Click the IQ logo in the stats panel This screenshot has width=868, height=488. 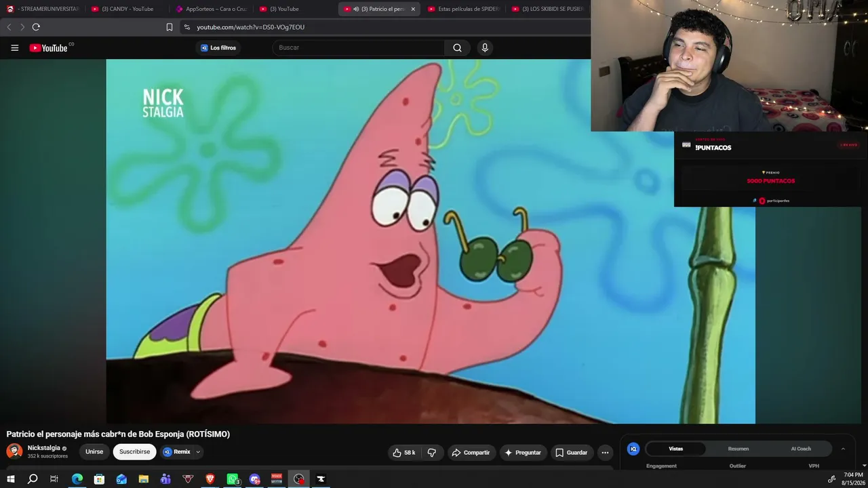[633, 449]
